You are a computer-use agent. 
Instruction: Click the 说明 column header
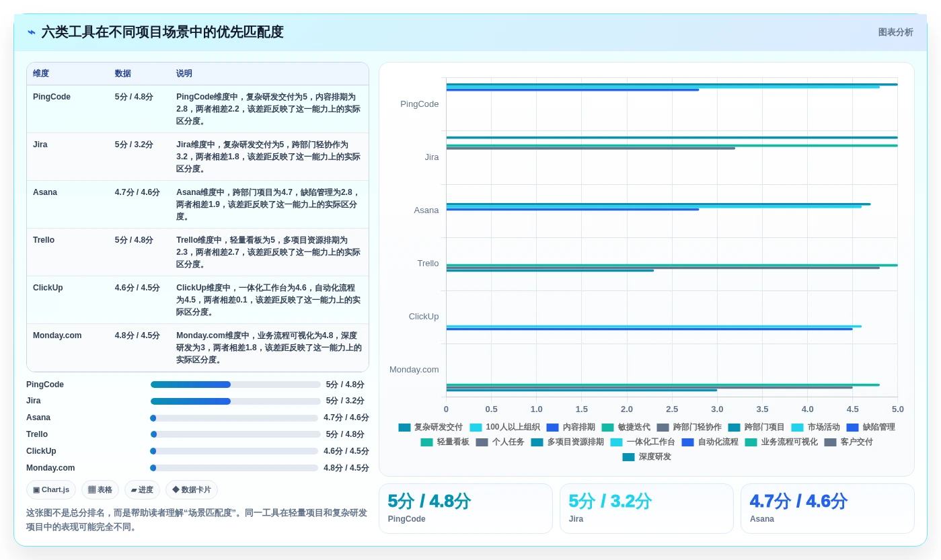184,74
